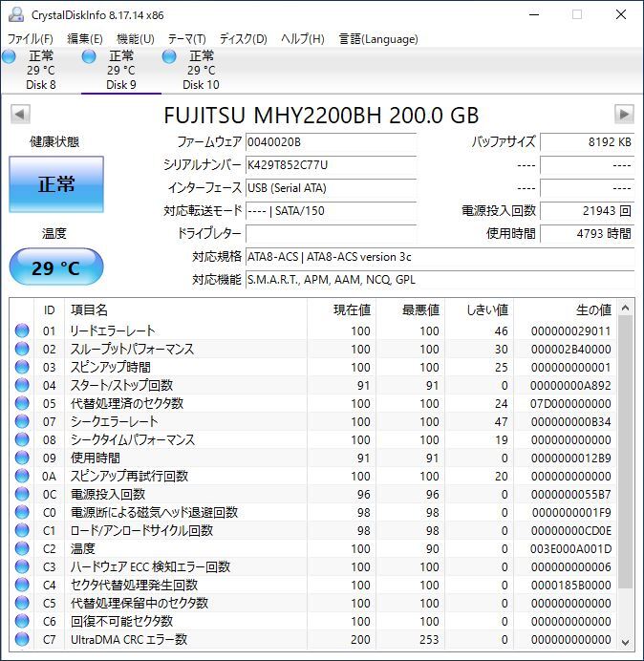This screenshot has height=661, width=644.
Task: Go to previous disk with left arrow
Action: tap(20, 115)
